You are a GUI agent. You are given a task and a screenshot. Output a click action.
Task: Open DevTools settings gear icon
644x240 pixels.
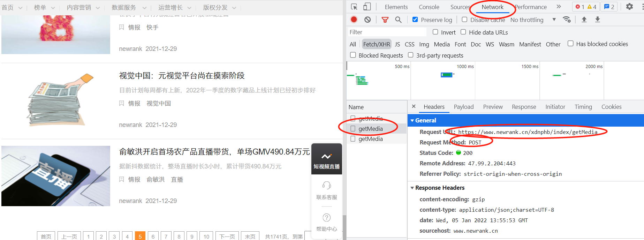(629, 7)
